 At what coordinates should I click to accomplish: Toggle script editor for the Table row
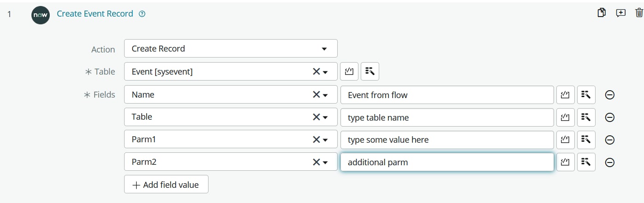(x=349, y=71)
